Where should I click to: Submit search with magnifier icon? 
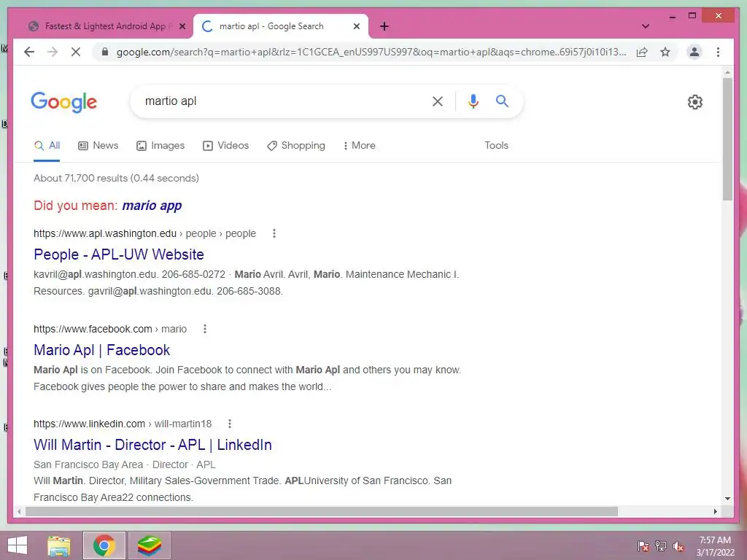[x=502, y=101]
